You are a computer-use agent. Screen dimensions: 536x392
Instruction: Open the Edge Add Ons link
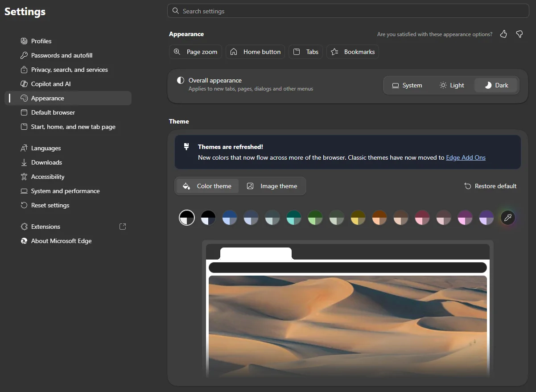click(x=466, y=157)
